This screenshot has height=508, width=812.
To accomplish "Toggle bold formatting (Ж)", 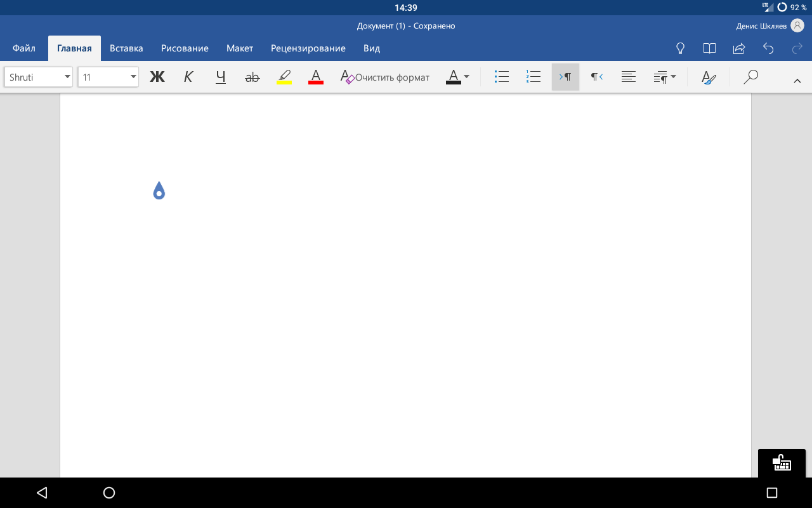I will click(157, 77).
